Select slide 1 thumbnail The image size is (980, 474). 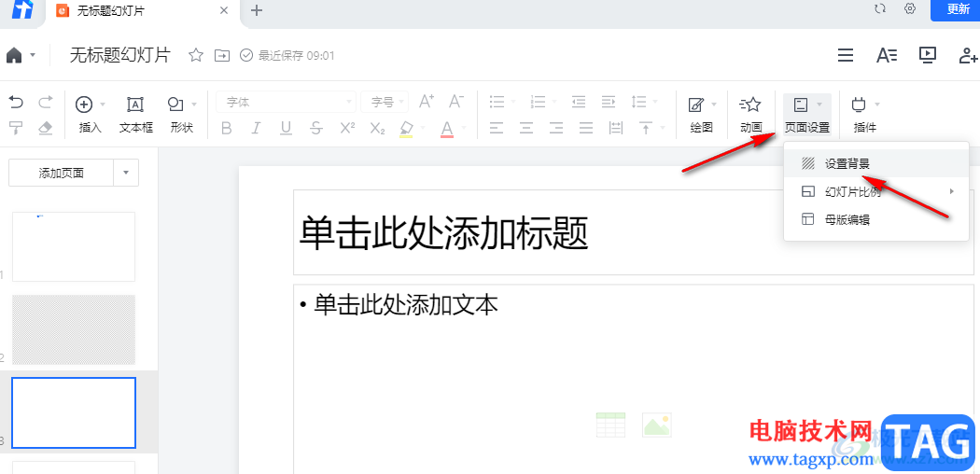[74, 246]
